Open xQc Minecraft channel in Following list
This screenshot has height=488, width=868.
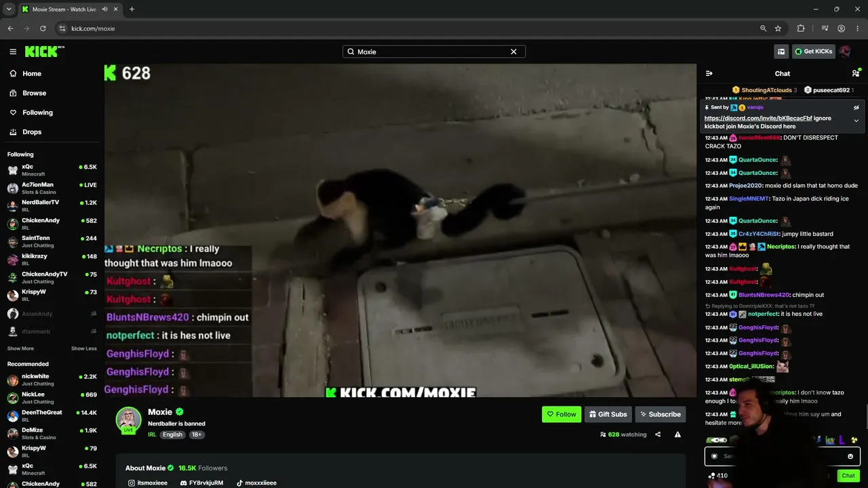coord(53,169)
